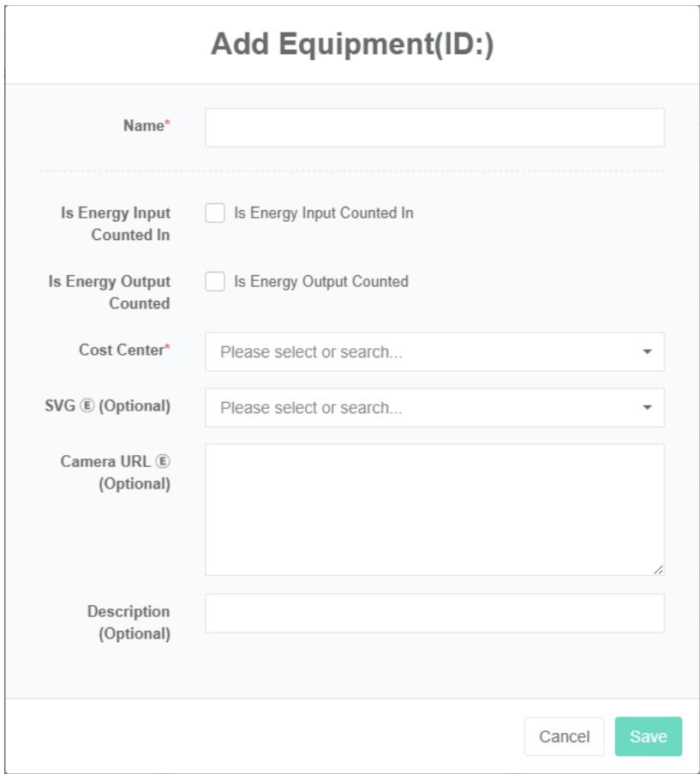
Task: Enable the Is Energy Input Counted In checkbox
Action: [215, 213]
